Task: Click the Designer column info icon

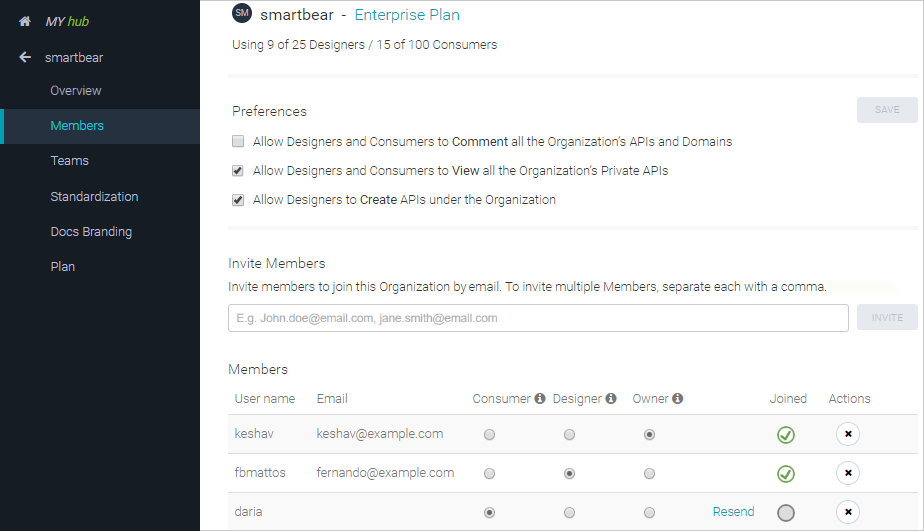Action: (611, 399)
